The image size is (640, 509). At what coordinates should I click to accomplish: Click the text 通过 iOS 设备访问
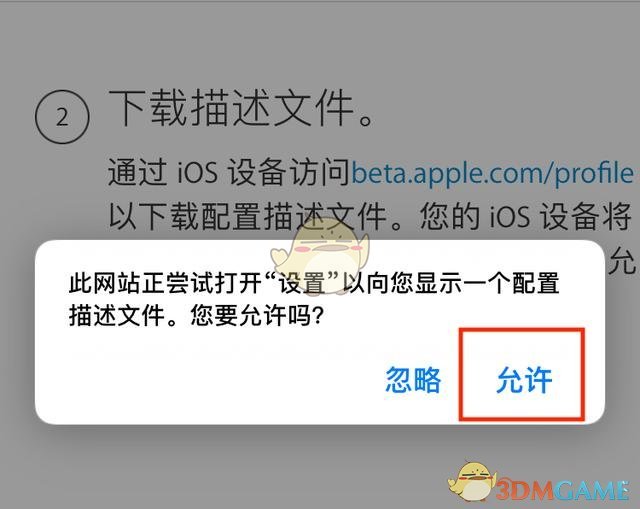click(x=229, y=173)
